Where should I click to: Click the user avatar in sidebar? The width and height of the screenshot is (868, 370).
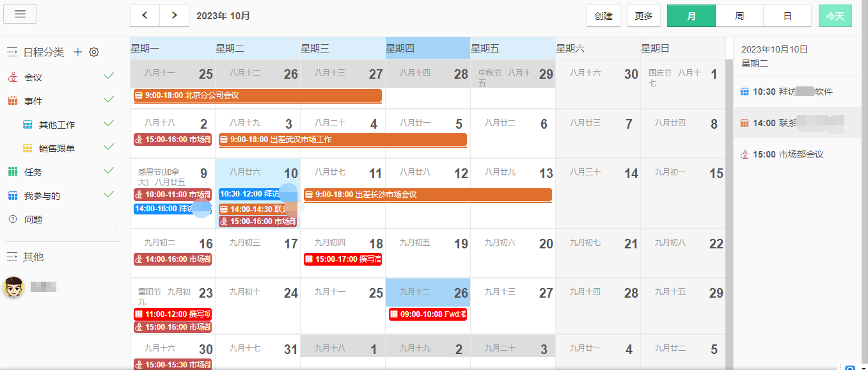click(14, 287)
